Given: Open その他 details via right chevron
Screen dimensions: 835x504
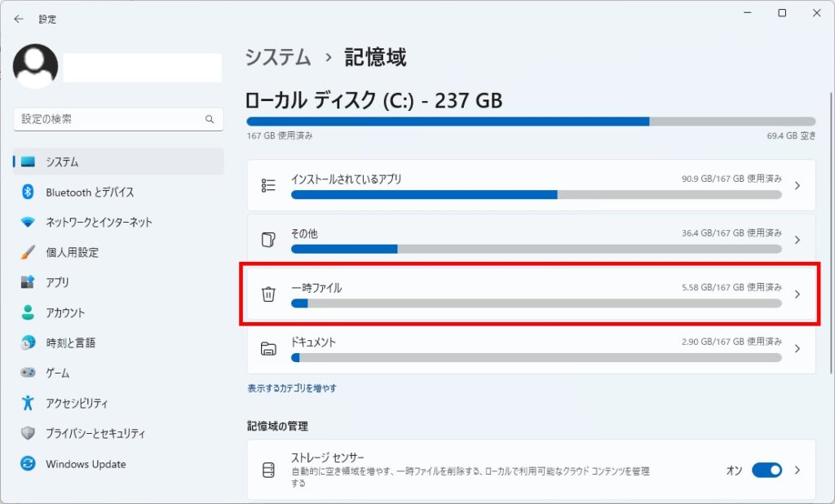Looking at the screenshot, I should click(797, 240).
